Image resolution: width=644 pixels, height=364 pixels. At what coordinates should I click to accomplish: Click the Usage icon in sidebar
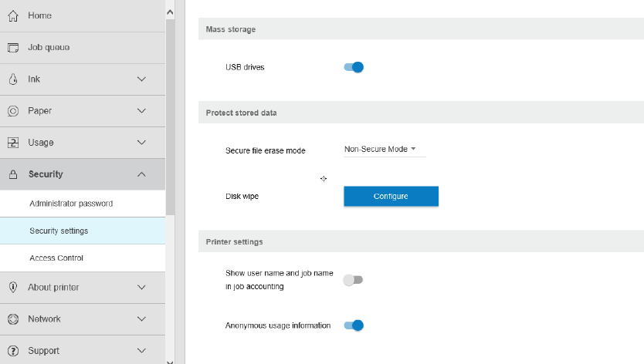[13, 143]
